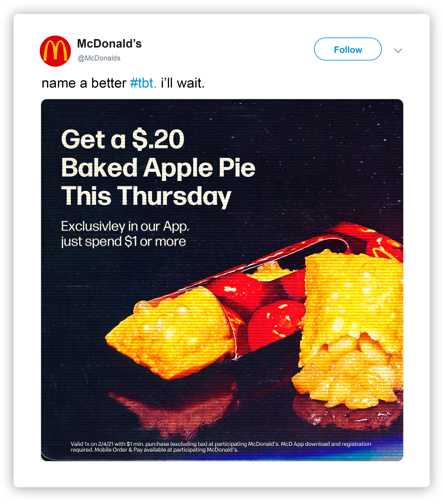Click the "Exclusivley in our App." text
The height and width of the screenshot is (504, 443).
[x=125, y=226]
